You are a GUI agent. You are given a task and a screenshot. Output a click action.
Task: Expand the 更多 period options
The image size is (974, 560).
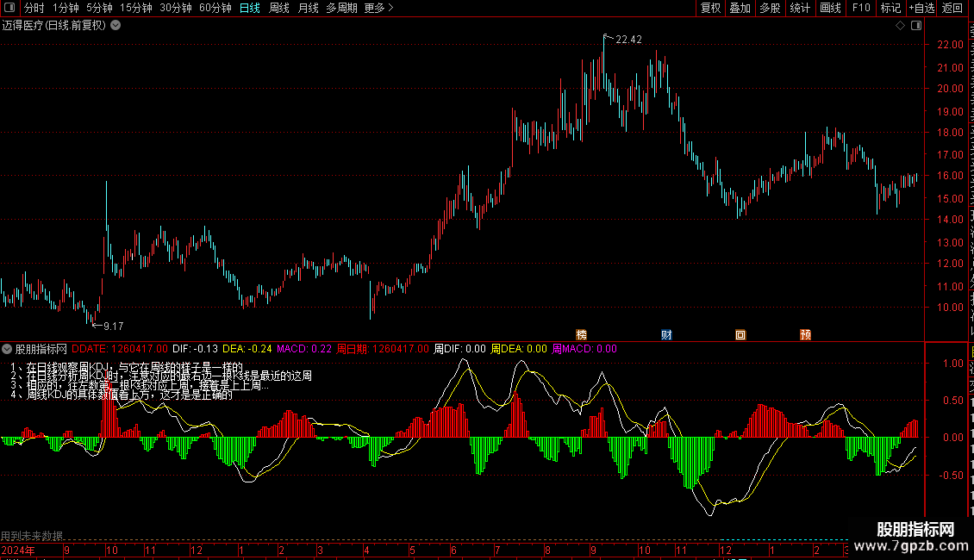(x=378, y=8)
